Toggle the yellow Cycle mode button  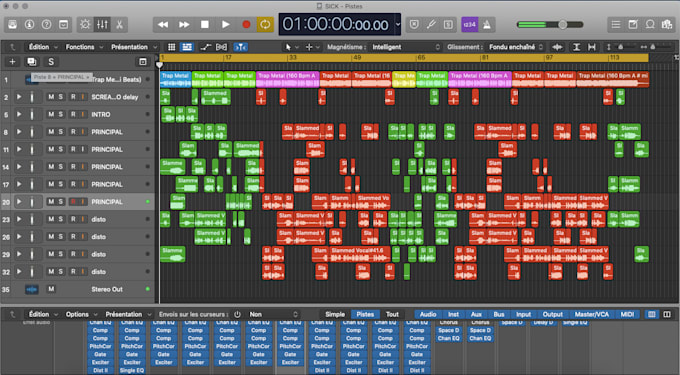point(265,25)
